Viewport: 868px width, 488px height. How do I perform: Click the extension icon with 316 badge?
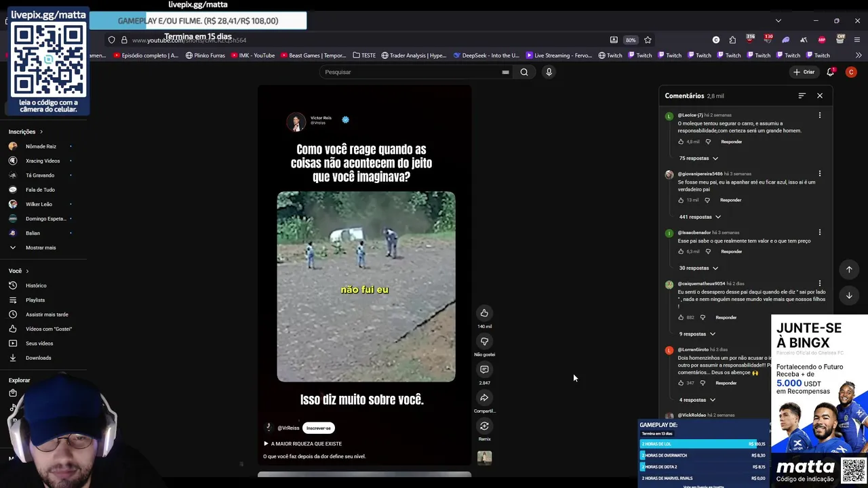[749, 39]
